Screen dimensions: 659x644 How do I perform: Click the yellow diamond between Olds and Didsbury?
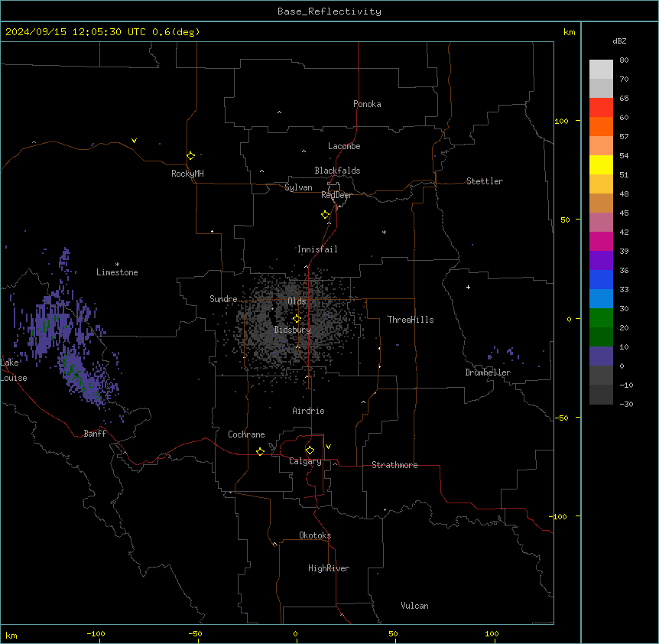pos(297,319)
